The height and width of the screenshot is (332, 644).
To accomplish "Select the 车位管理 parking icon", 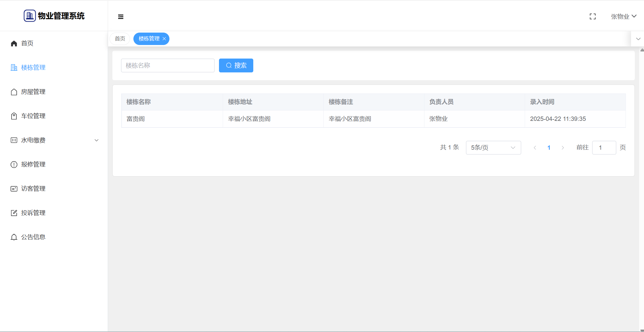I will tap(14, 116).
